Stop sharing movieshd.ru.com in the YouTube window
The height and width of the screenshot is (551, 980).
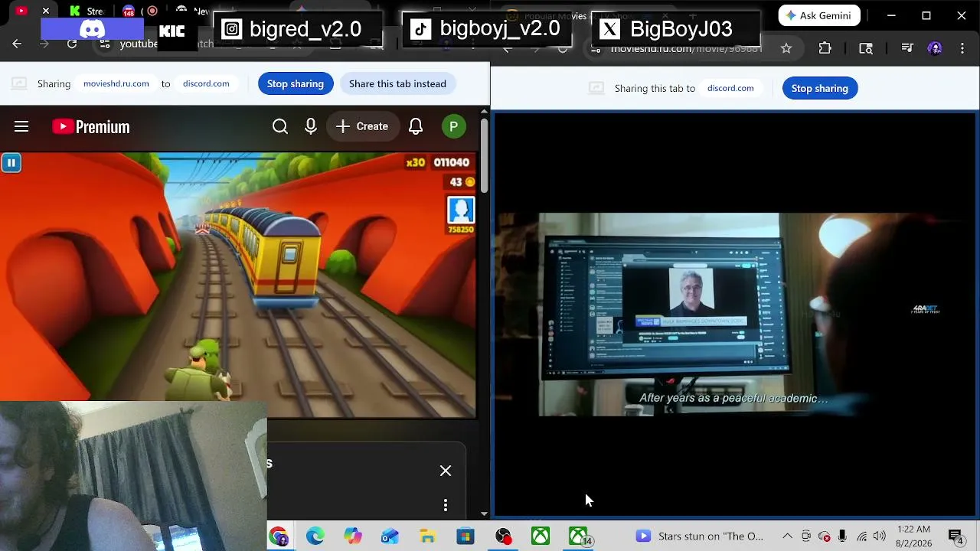tap(296, 83)
